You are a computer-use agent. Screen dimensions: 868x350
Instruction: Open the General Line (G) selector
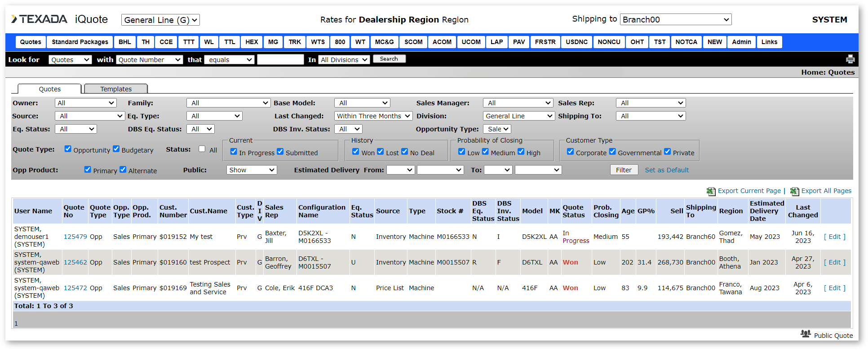(x=160, y=20)
